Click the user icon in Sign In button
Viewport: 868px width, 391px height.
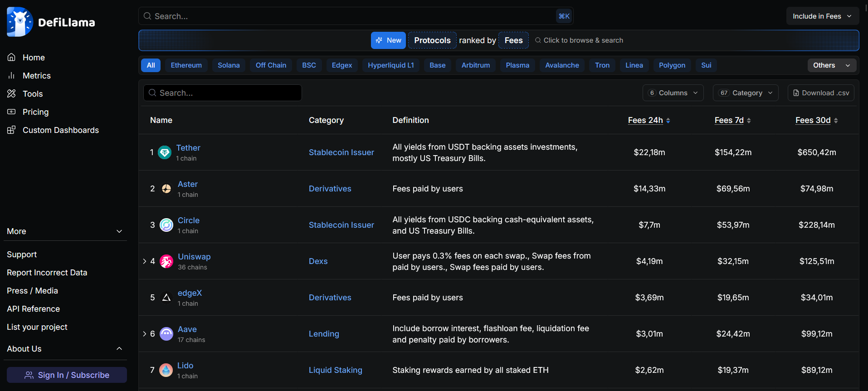pyautogui.click(x=29, y=375)
